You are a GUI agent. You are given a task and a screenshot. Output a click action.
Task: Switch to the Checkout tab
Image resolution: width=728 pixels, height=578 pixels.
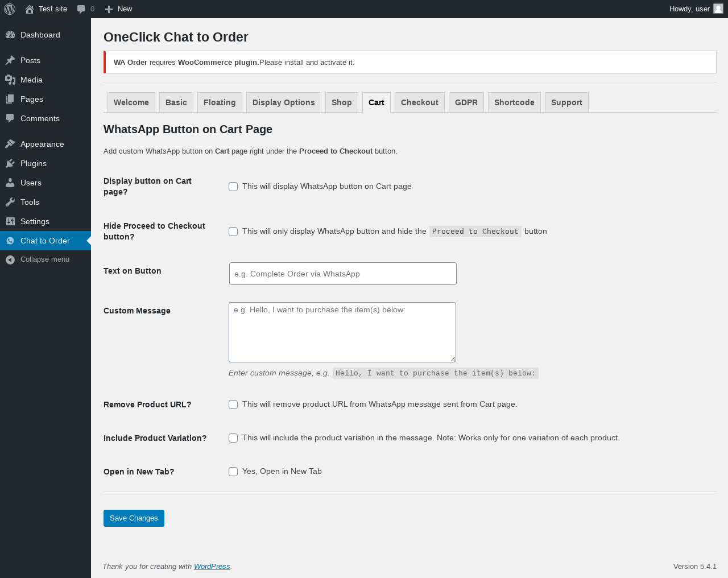(420, 102)
